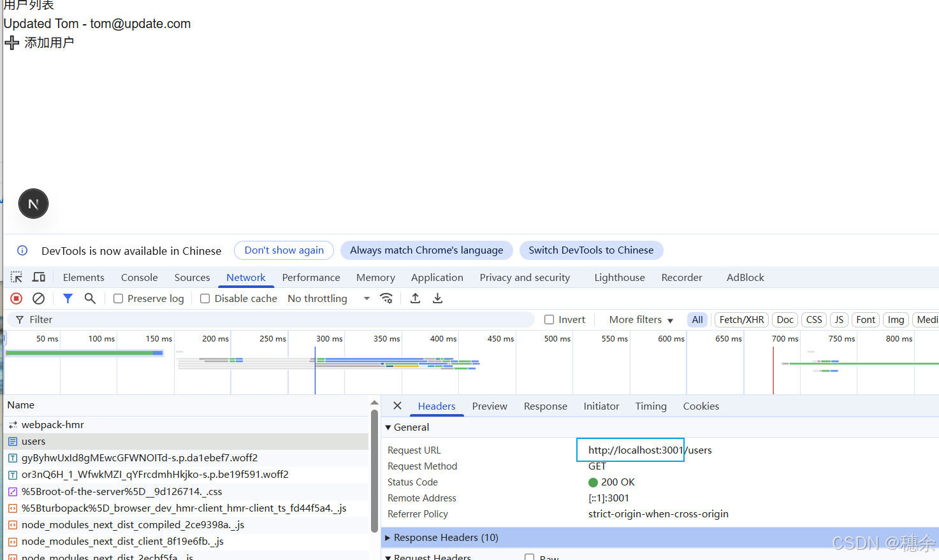Viewport: 939px width, 560px height.
Task: Toggle the Raw checkbox in Request Headers
Action: pyautogui.click(x=529, y=557)
